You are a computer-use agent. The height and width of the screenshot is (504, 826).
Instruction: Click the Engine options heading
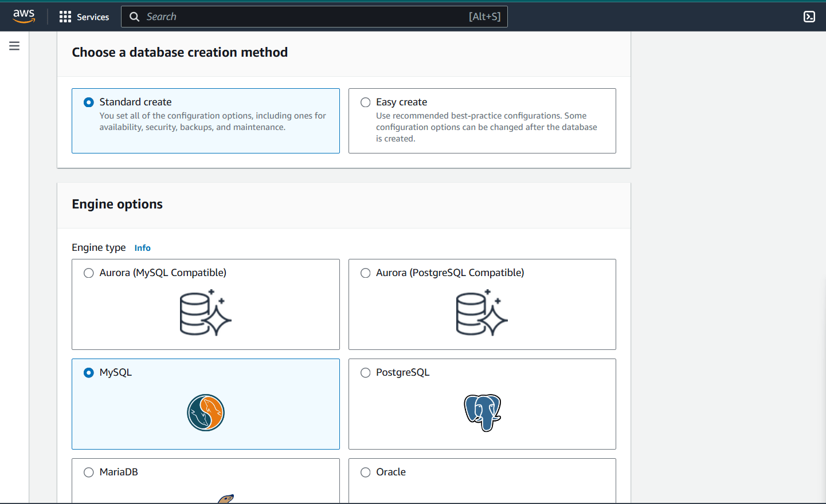click(x=118, y=204)
